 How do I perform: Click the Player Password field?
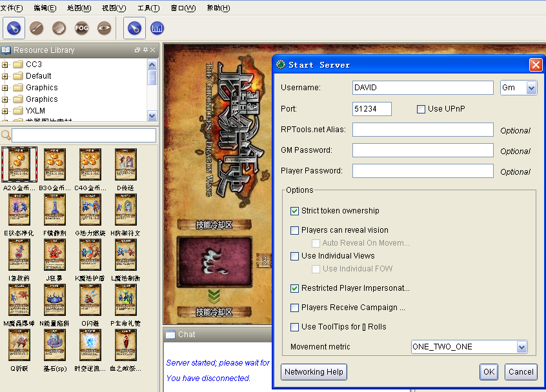(423, 171)
